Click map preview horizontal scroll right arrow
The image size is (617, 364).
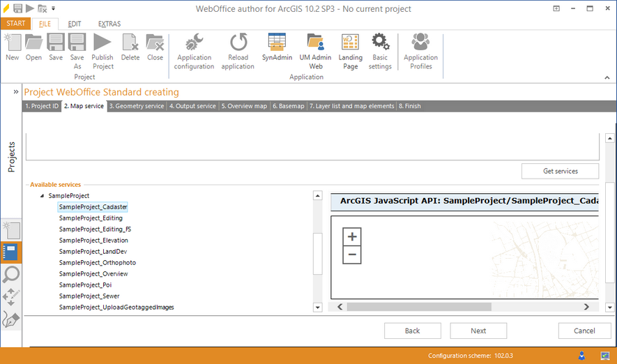click(586, 307)
